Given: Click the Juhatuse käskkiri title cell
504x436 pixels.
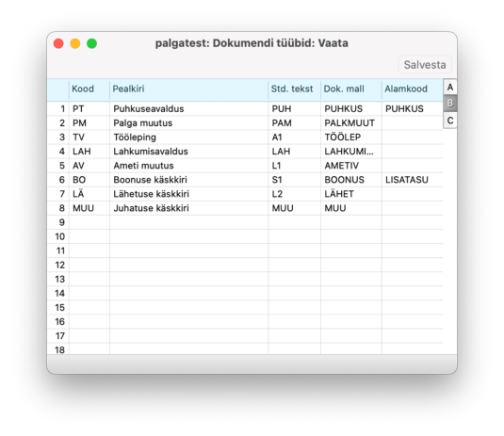Looking at the screenshot, I should 189,208.
